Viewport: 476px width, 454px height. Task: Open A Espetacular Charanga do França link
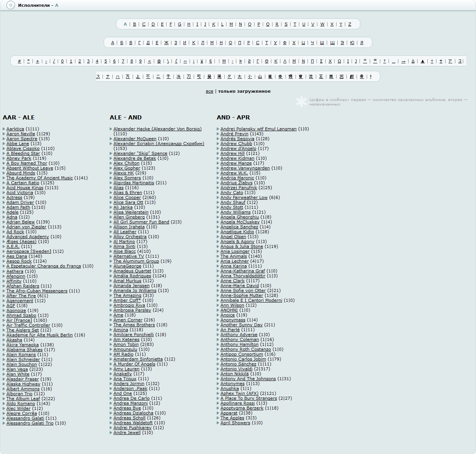[44, 266]
